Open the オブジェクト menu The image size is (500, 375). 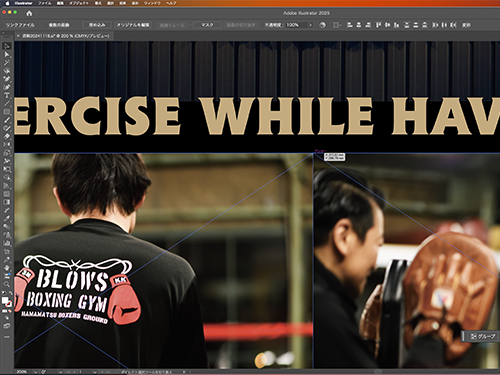click(x=79, y=3)
